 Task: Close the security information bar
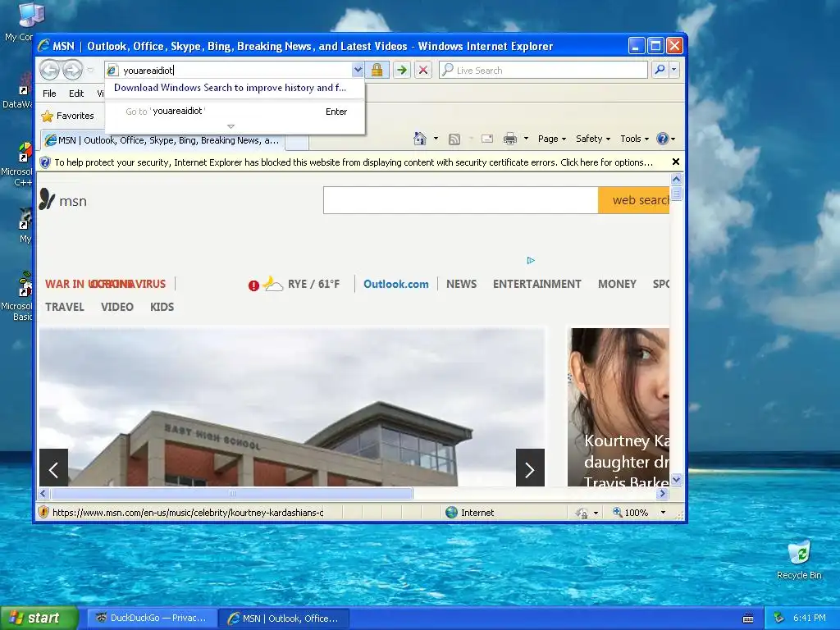(x=676, y=162)
